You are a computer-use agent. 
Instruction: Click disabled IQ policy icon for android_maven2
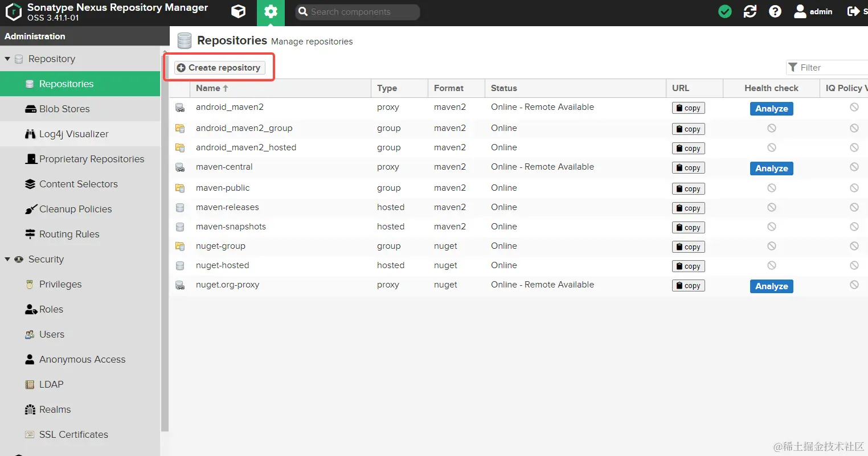click(854, 107)
